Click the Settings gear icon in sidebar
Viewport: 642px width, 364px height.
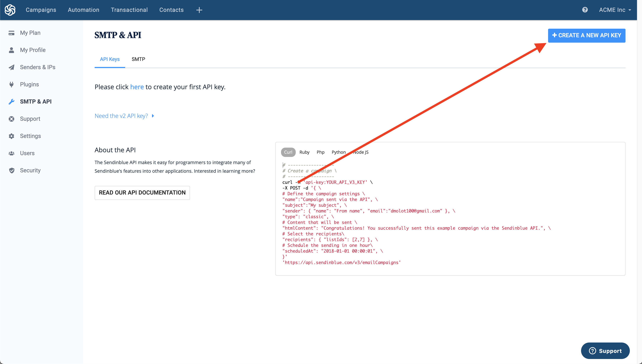coord(11,136)
